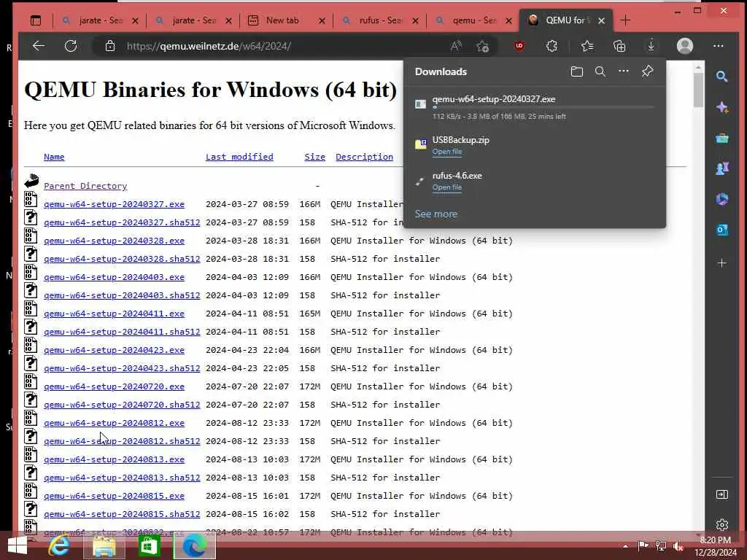Image resolution: width=747 pixels, height=560 pixels.
Task: Open file link under rufus-4.6.exe
Action: (447, 187)
